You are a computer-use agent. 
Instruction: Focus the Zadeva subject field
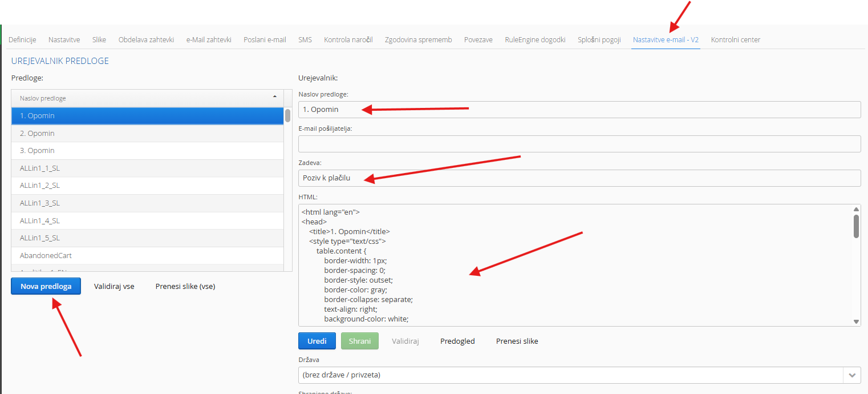tap(579, 178)
